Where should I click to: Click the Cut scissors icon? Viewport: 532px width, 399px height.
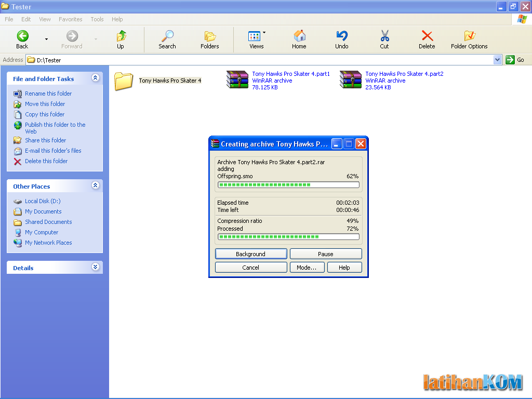384,35
